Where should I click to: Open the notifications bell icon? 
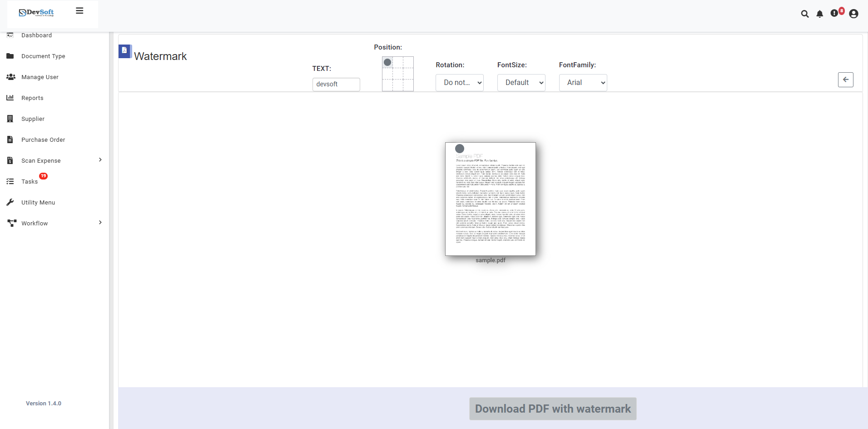pos(819,14)
